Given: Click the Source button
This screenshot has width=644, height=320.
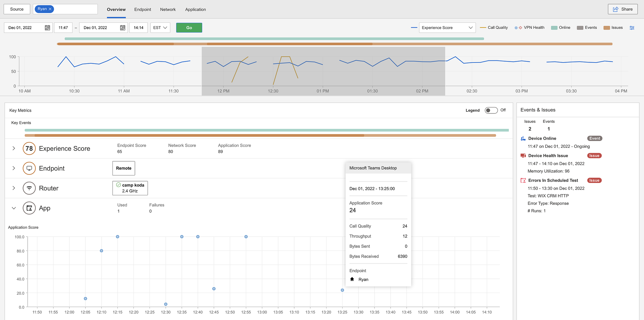Looking at the screenshot, I should coord(17,9).
